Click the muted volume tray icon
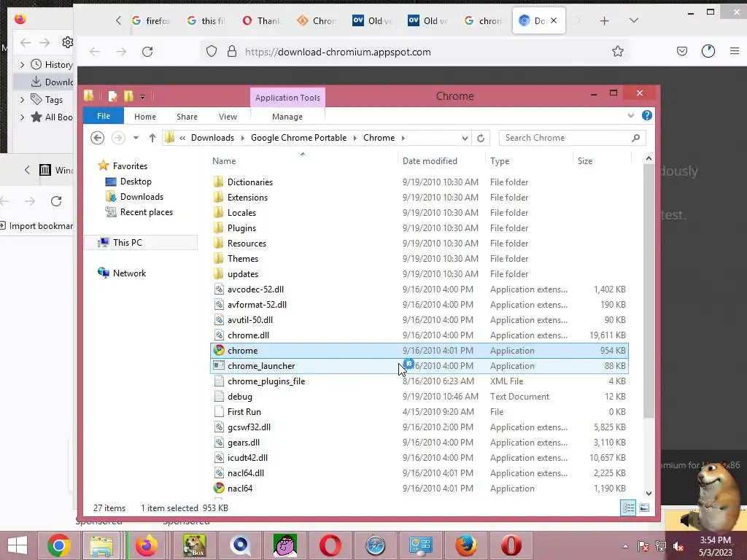This screenshot has height=560, width=747. pos(678,546)
